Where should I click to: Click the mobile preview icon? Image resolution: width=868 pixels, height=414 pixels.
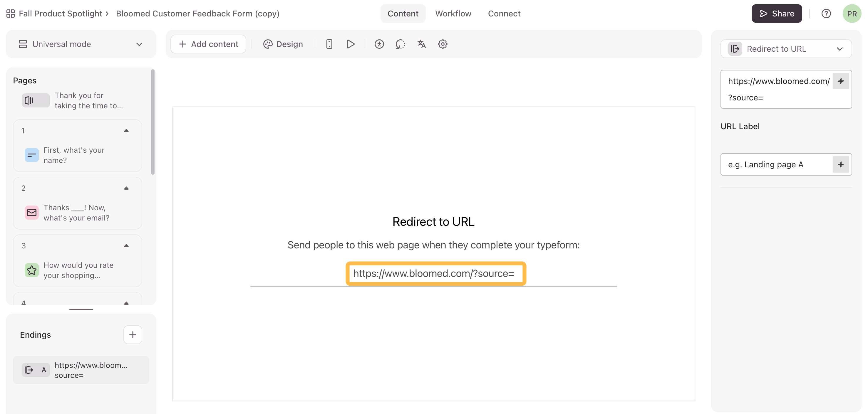(x=329, y=44)
